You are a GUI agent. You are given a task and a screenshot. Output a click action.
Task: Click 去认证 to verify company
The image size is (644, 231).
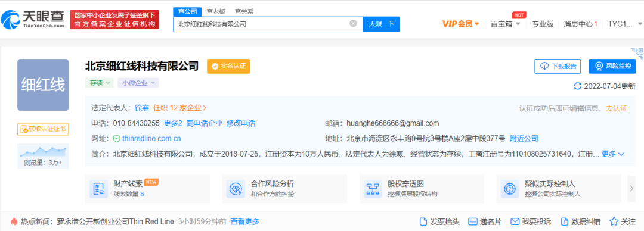pyautogui.click(x=617, y=108)
